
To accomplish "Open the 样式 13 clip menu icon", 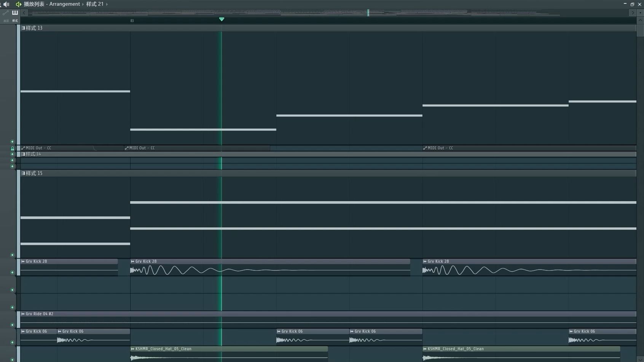I will coord(23,28).
